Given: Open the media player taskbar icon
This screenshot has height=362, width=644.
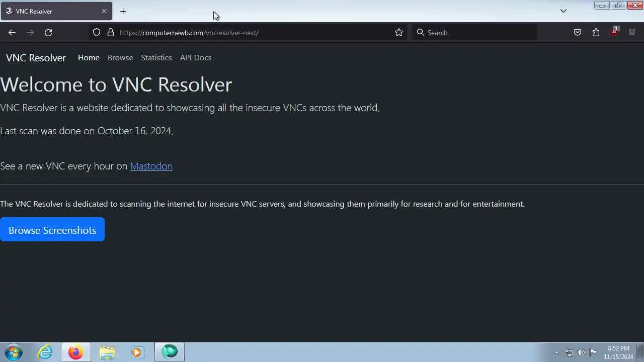Looking at the screenshot, I should point(137,352).
